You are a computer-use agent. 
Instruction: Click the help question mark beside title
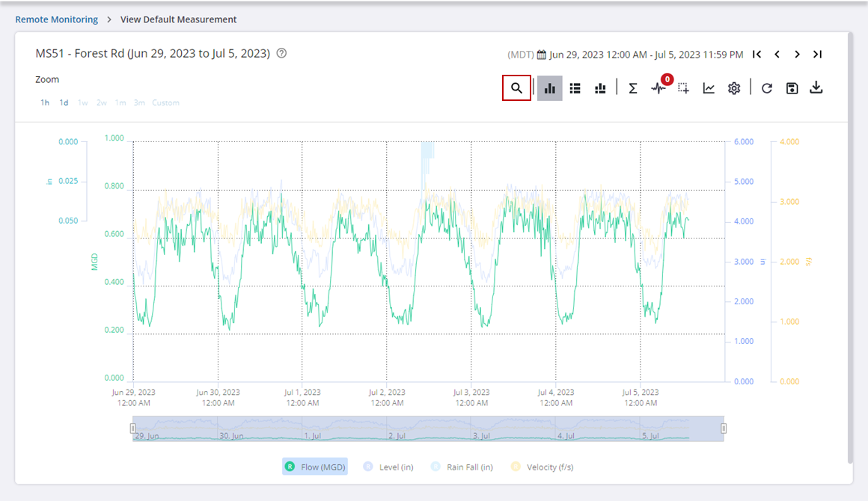pos(282,54)
